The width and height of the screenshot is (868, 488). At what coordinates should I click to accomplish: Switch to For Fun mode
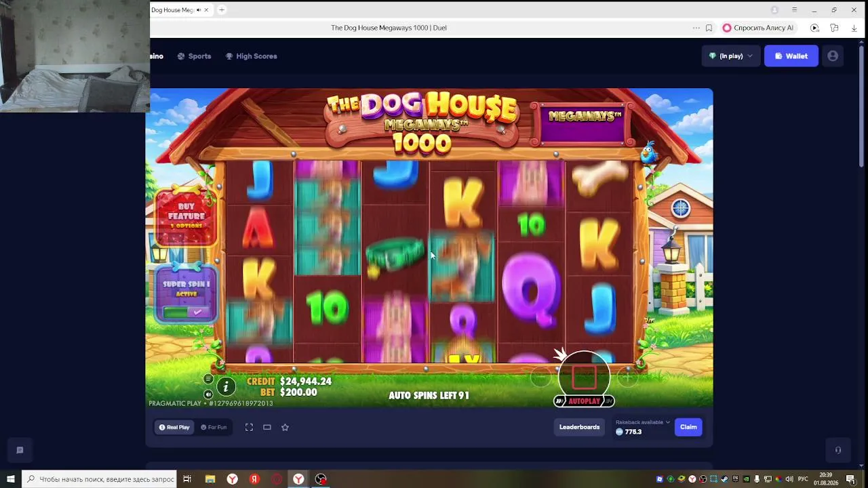point(214,427)
